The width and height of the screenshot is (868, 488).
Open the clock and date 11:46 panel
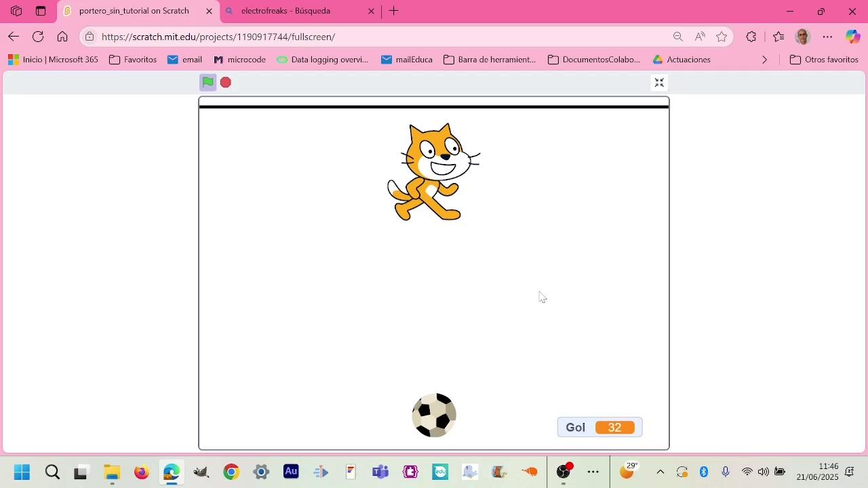pyautogui.click(x=818, y=472)
